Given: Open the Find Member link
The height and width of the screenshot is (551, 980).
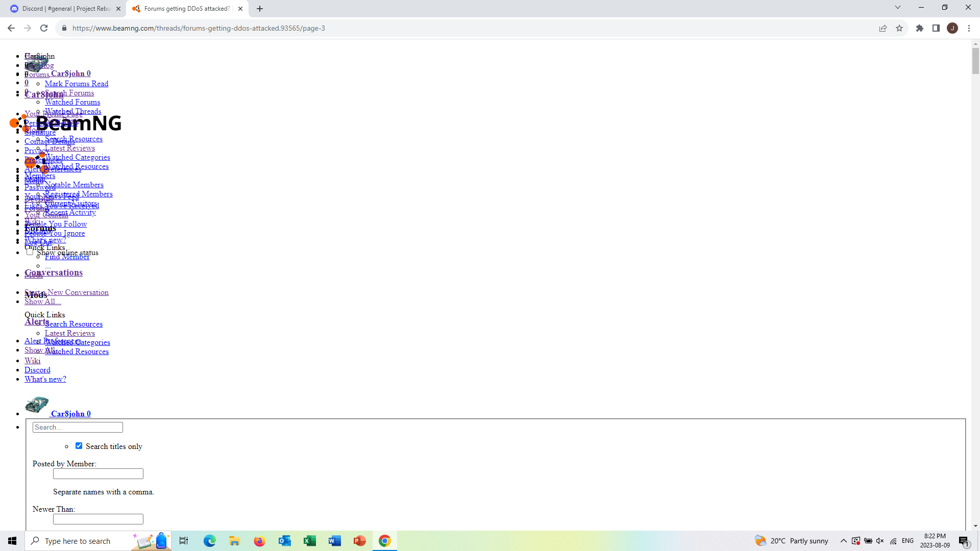Looking at the screenshot, I should tap(67, 257).
